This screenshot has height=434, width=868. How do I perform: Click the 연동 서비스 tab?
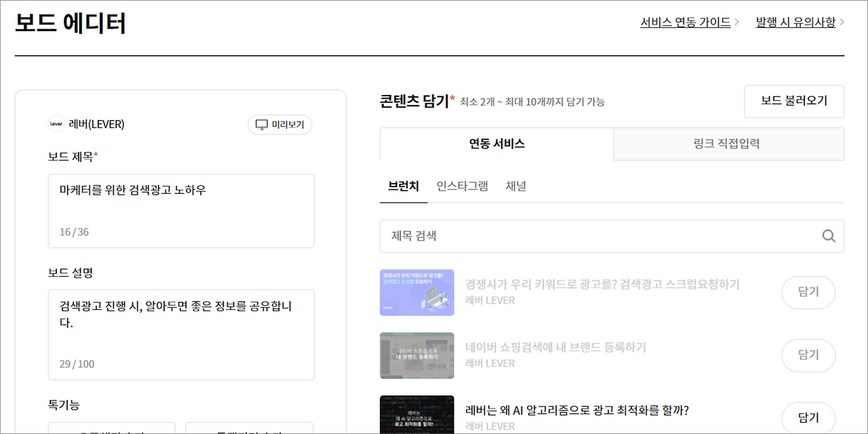pos(496,144)
